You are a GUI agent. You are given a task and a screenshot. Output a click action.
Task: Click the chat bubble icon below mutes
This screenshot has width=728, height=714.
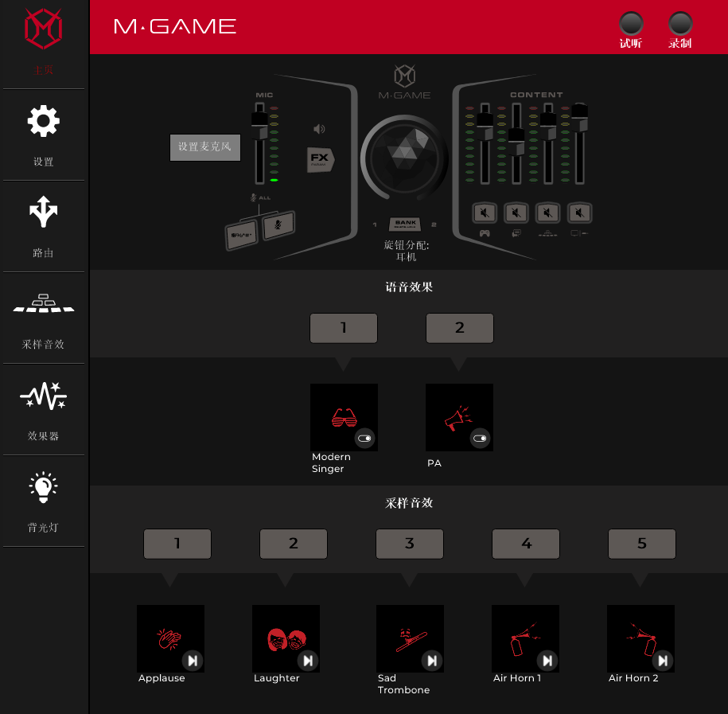point(516,233)
